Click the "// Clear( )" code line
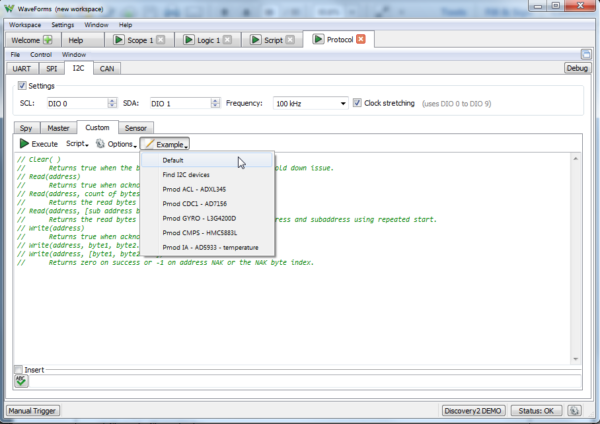Viewport: 600px width, 424px height. tap(39, 159)
